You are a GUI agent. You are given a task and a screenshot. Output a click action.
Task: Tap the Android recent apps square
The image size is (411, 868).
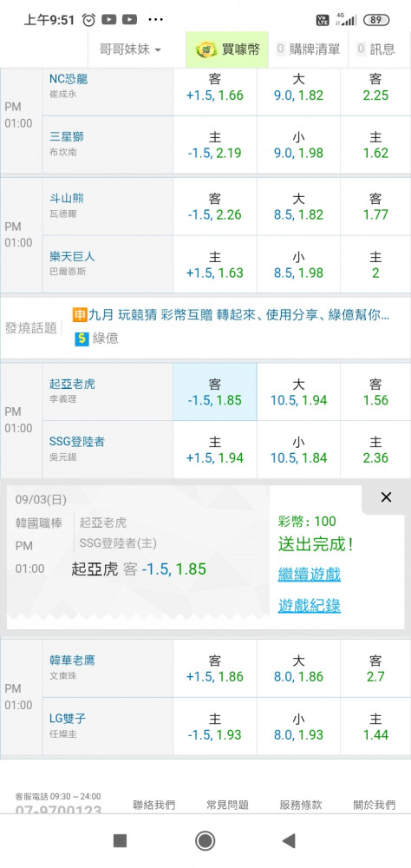point(120,841)
